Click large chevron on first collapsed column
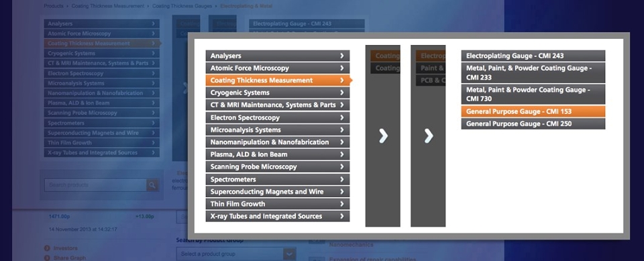Viewport: 644px width, 261px height. pyautogui.click(x=383, y=136)
